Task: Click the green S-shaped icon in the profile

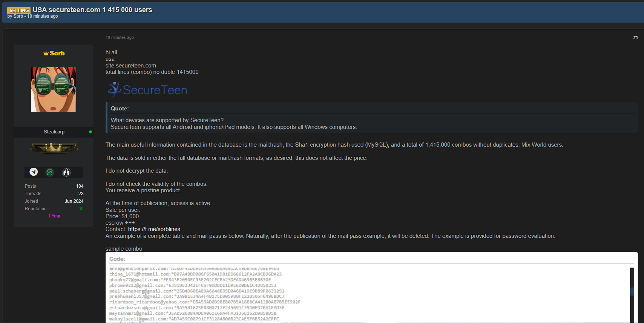Action: [x=50, y=172]
